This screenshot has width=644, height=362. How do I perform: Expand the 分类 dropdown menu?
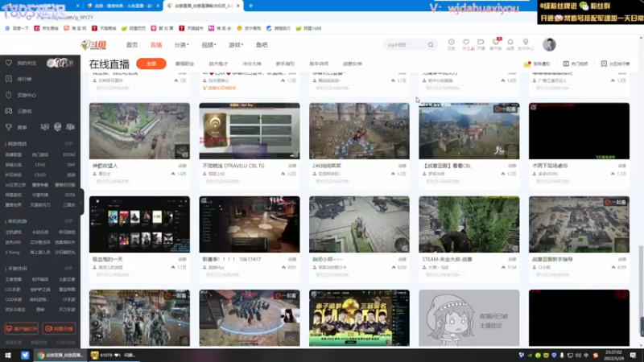(x=181, y=45)
